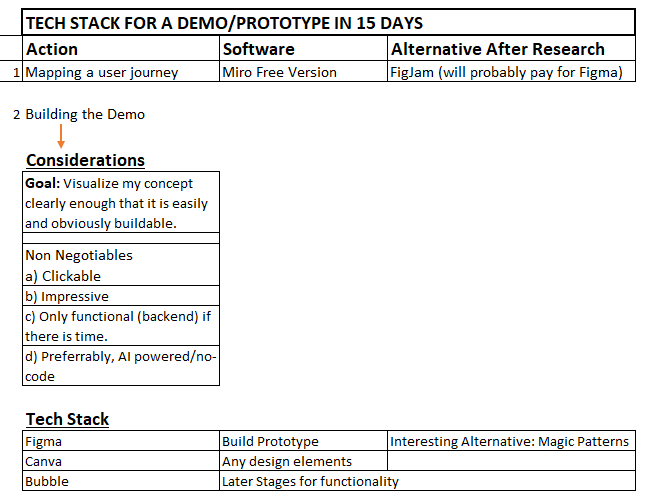Click the 'Non Negotiables' text
Viewport: 650px width, 504px height.
(x=79, y=255)
